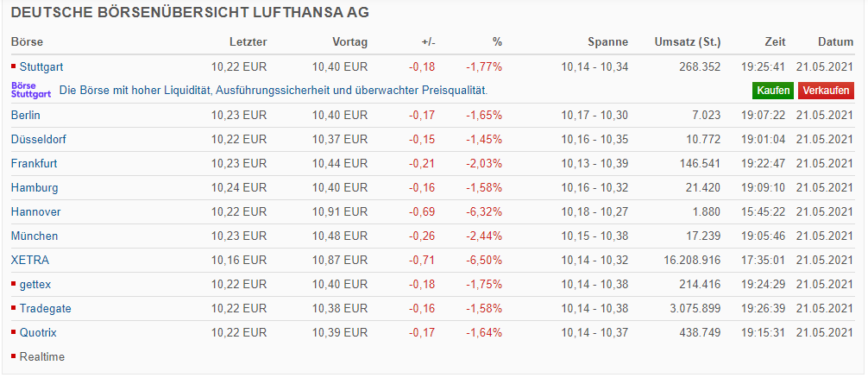Open the Berlin exchange link
The image size is (868, 384).
26,115
